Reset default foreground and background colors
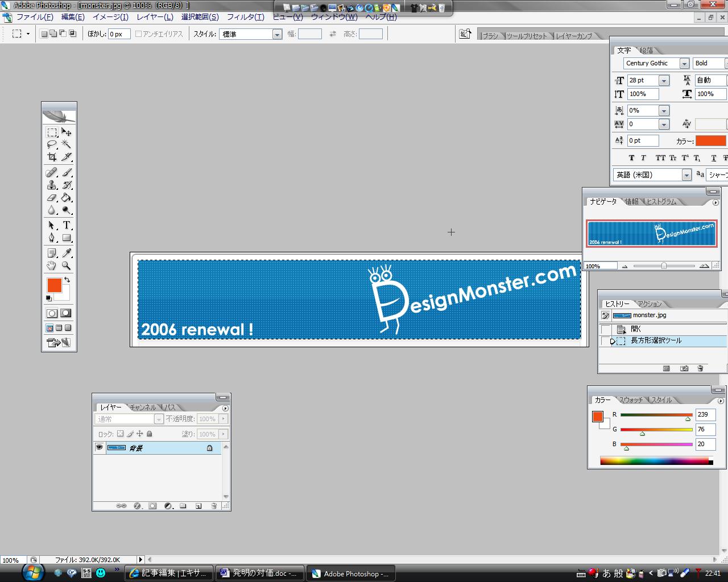The width and height of the screenshot is (728, 582). pyautogui.click(x=49, y=298)
